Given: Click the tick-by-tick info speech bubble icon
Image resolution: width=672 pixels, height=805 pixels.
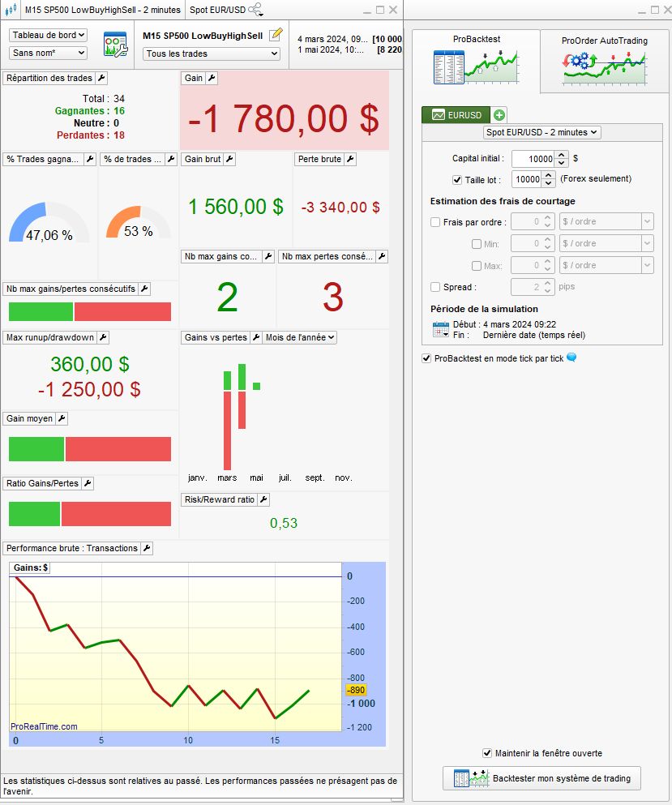Looking at the screenshot, I should (x=571, y=358).
